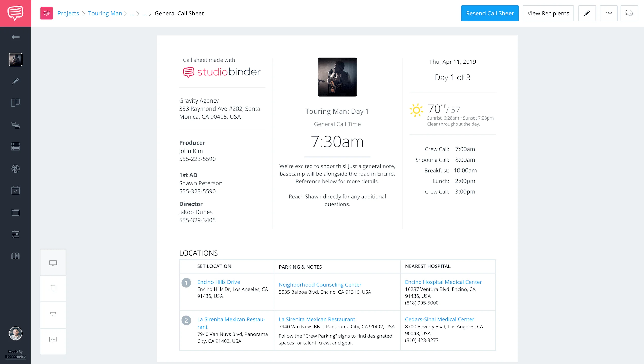This screenshot has height=364, width=644.
Task: Click the scheduling/calendar icon in sidebar
Action: click(x=15, y=191)
